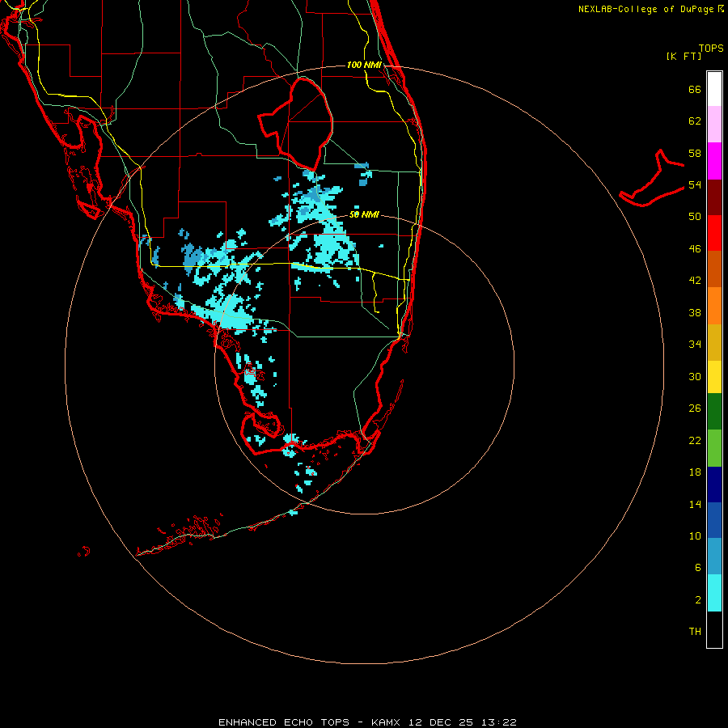
Task: Click the 38 value on the scale
Action: (x=695, y=312)
